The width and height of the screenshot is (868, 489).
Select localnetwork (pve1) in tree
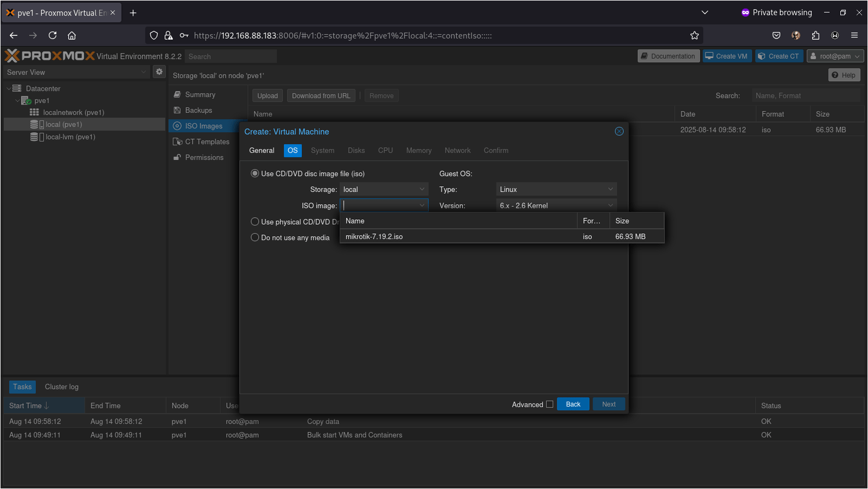click(73, 112)
